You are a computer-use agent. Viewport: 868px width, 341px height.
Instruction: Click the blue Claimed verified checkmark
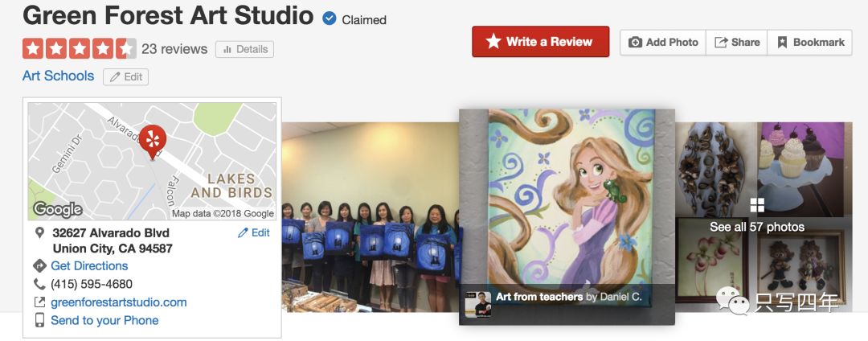click(330, 18)
